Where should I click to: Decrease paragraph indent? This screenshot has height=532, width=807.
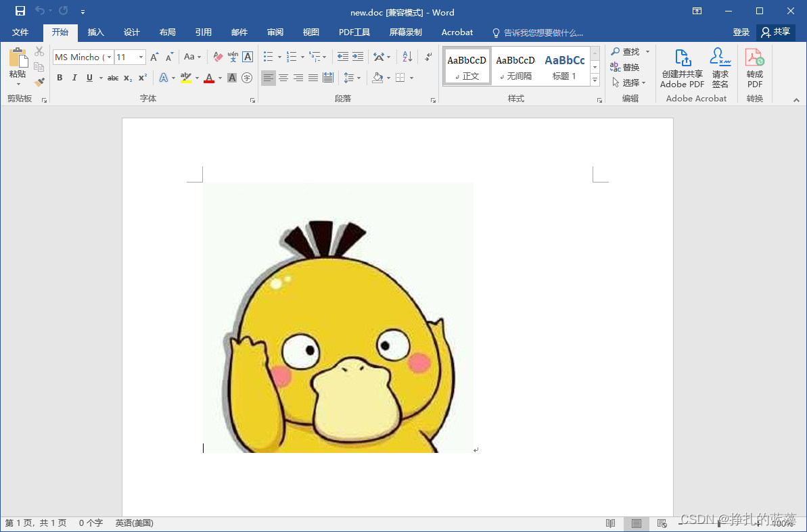[342, 57]
